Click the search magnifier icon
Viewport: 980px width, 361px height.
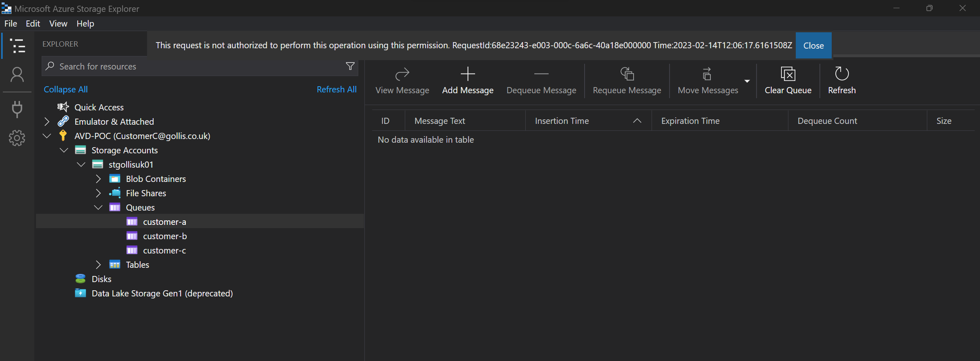click(50, 66)
